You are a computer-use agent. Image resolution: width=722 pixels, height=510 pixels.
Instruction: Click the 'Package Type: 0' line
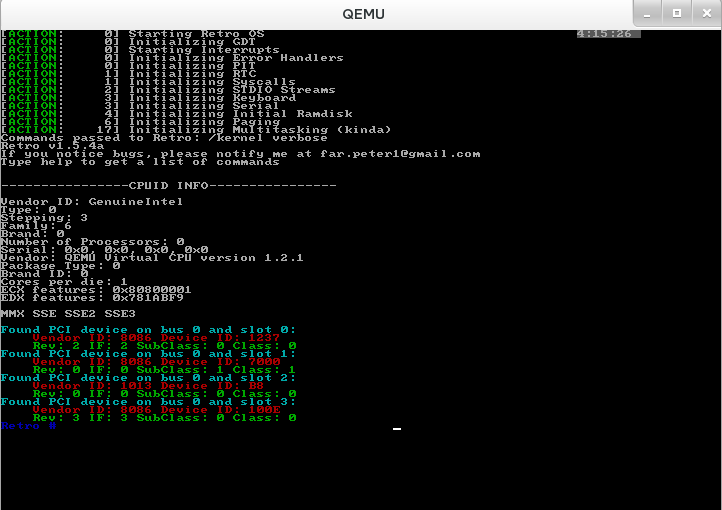pos(60,266)
